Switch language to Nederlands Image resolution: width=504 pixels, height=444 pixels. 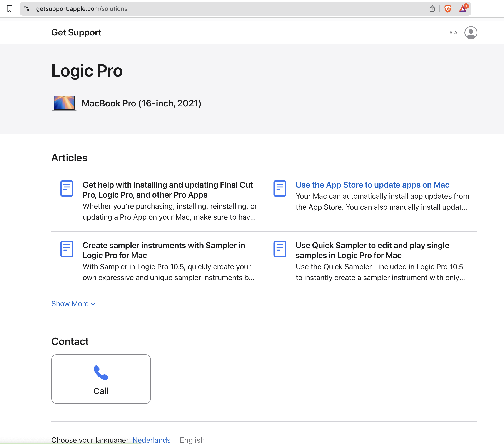click(151, 440)
